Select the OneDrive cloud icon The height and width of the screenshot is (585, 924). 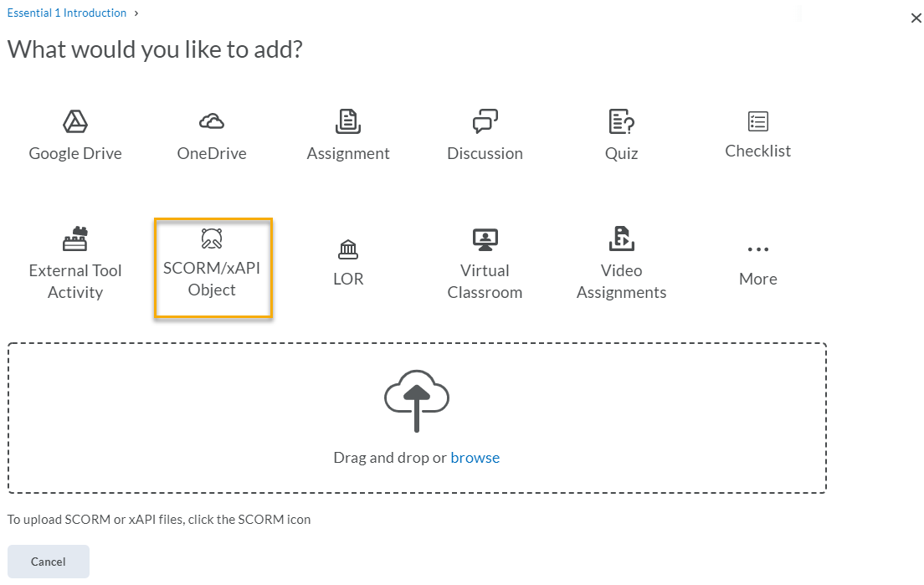(212, 122)
